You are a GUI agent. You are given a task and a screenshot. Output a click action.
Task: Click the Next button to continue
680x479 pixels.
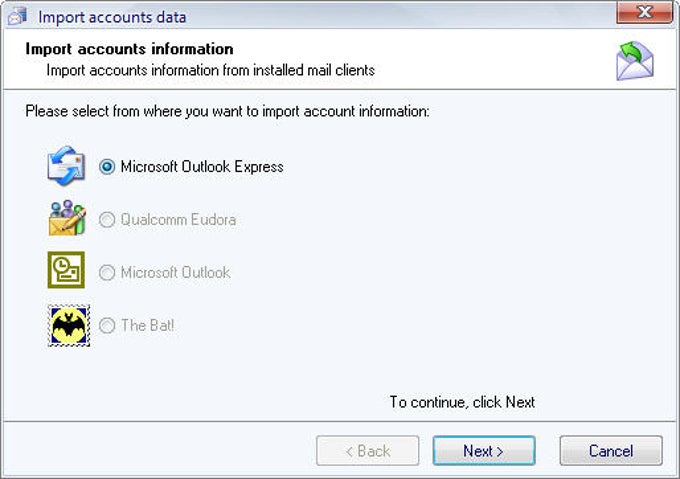[484, 451]
